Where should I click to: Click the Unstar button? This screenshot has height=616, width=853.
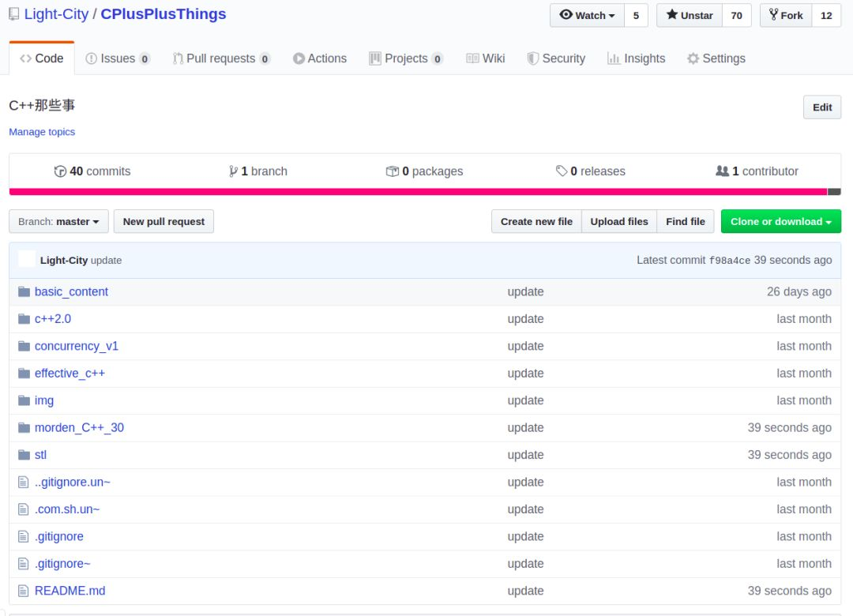pyautogui.click(x=690, y=15)
